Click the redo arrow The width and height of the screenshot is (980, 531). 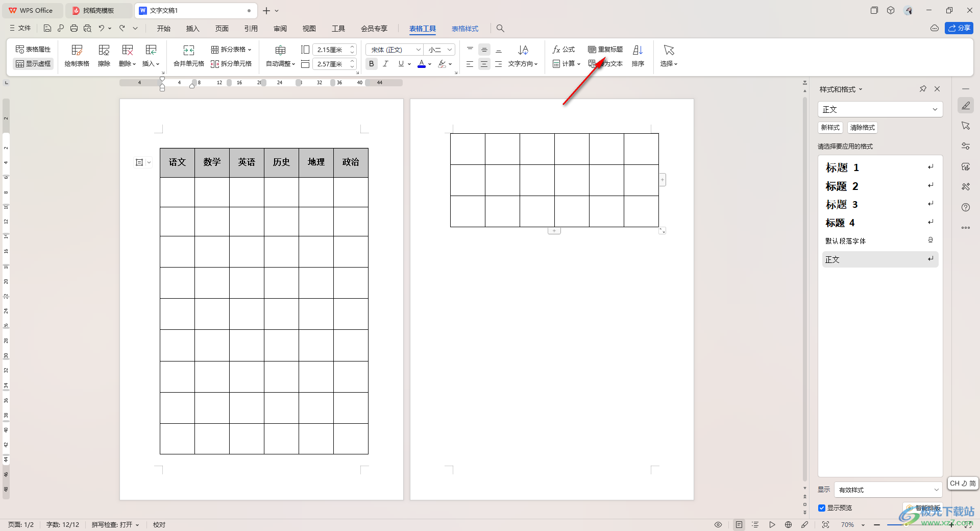click(x=122, y=28)
